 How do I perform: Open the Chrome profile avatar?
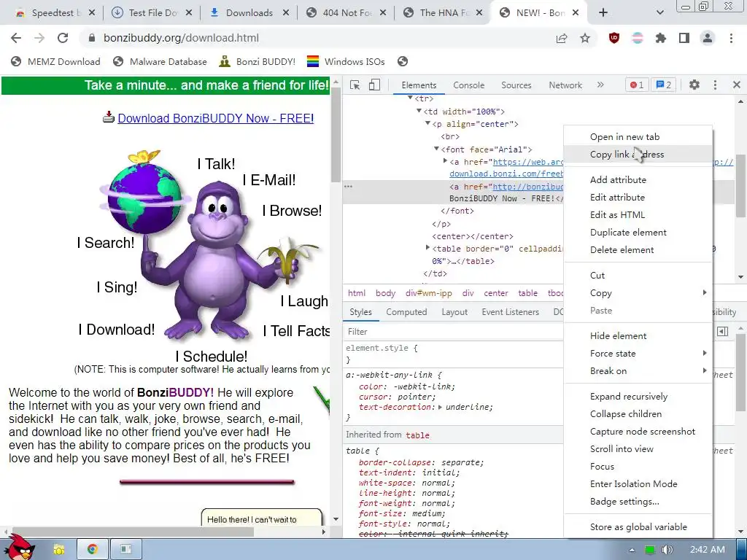point(708,38)
